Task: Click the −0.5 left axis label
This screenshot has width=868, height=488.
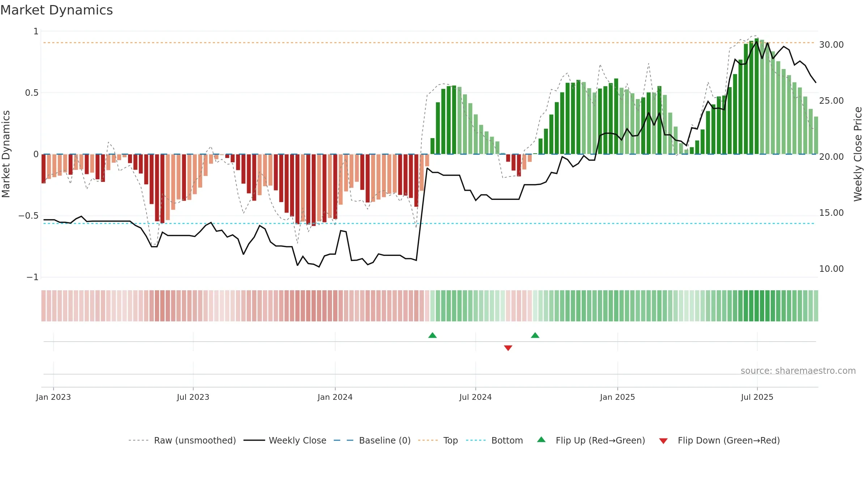Action: (x=29, y=216)
